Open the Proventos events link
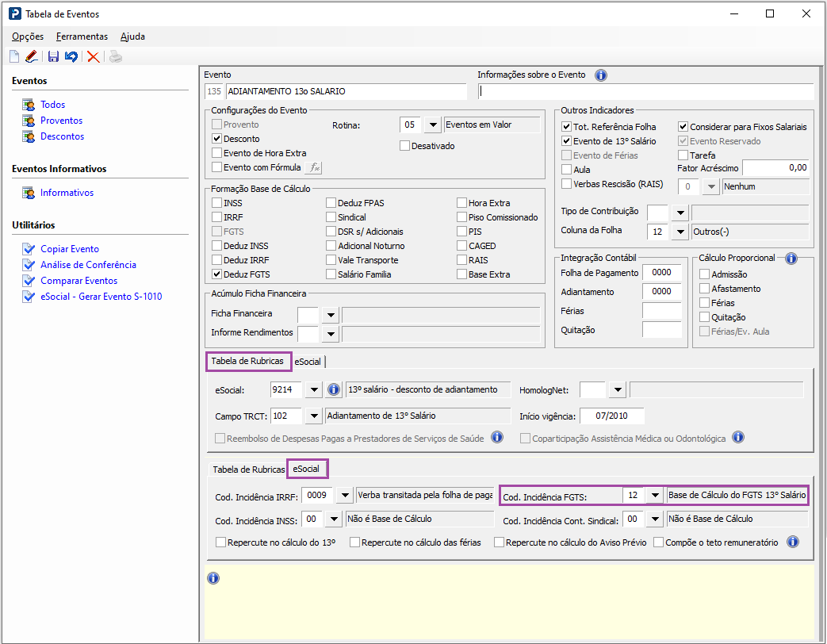 [62, 121]
